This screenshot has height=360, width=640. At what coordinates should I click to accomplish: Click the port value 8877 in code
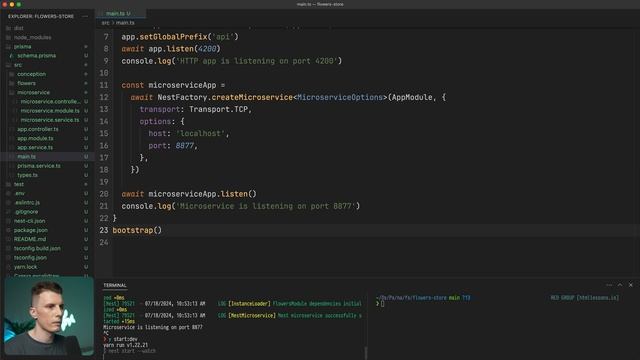pos(185,146)
